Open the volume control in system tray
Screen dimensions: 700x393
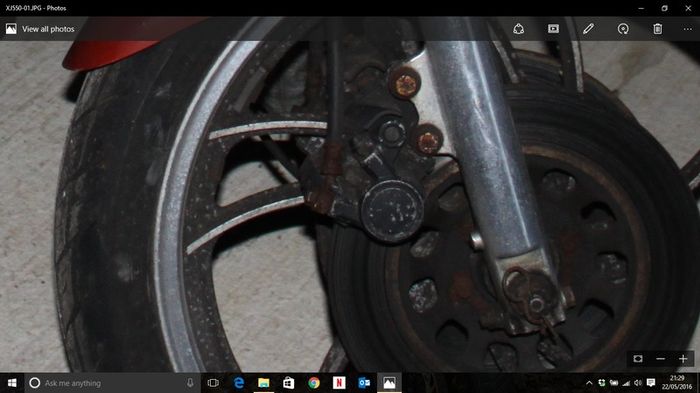coord(638,383)
